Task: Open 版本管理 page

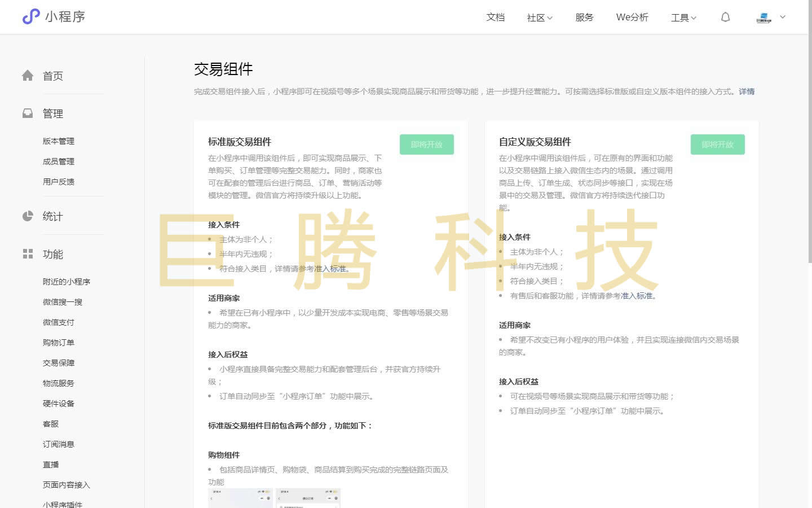Action: [59, 141]
